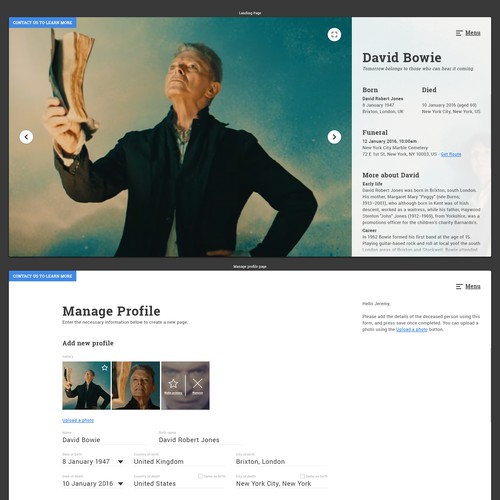Viewport: 500px width, 500px height.
Task: Click the Manage Profile heading
Action: pyautogui.click(x=111, y=311)
